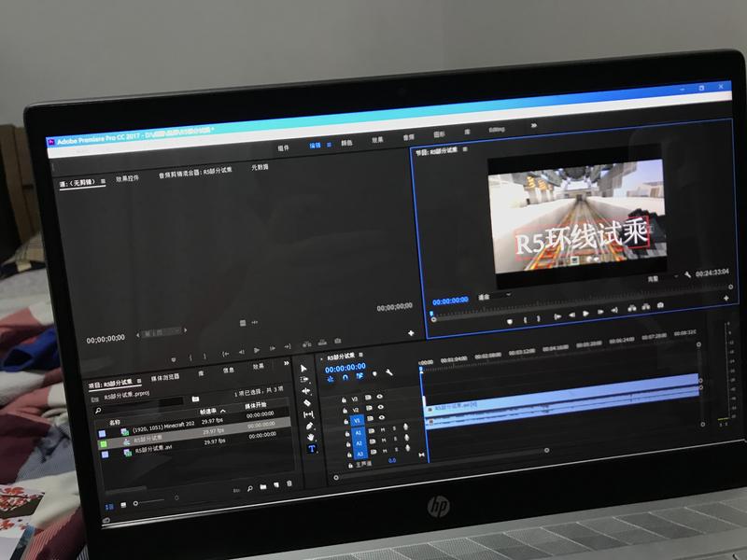This screenshot has width=747, height=560.
Task: Hide track V1 with eye icon
Action: (382, 417)
